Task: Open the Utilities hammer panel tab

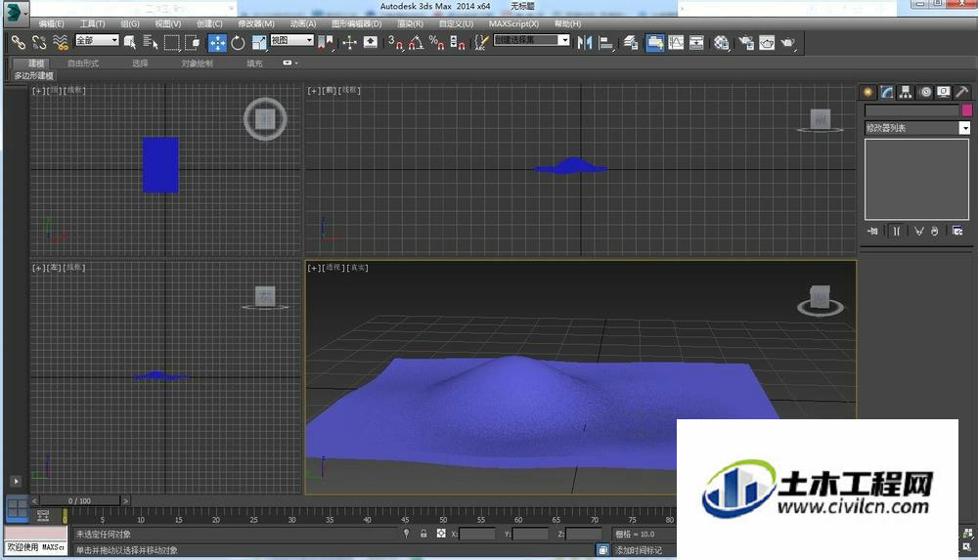Action: 962,92
